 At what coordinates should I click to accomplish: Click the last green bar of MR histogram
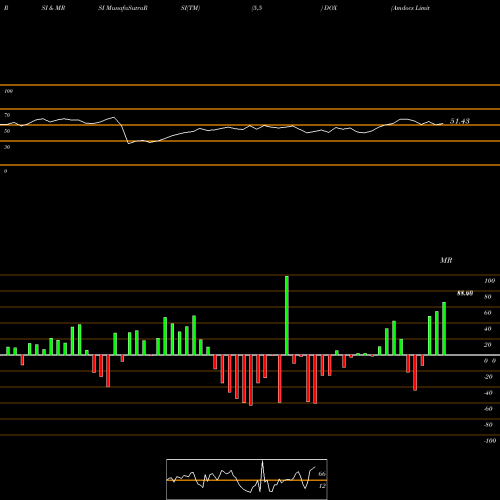pyautogui.click(x=444, y=328)
